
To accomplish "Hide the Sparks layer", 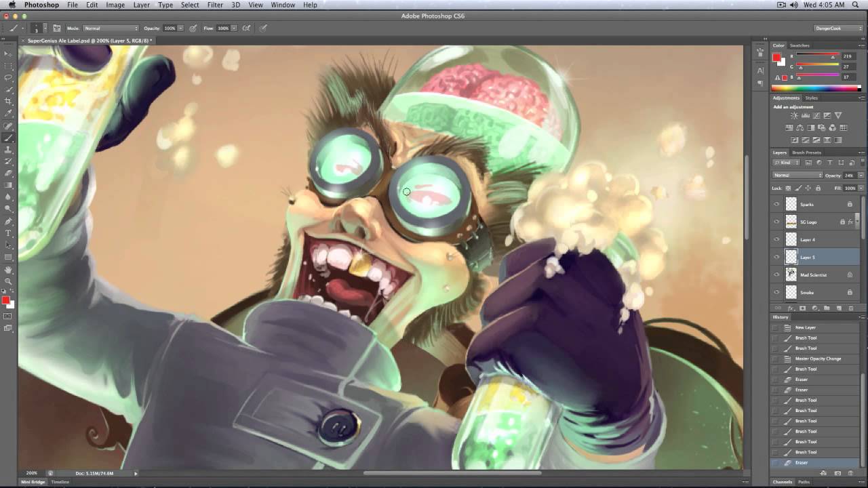I will click(776, 204).
